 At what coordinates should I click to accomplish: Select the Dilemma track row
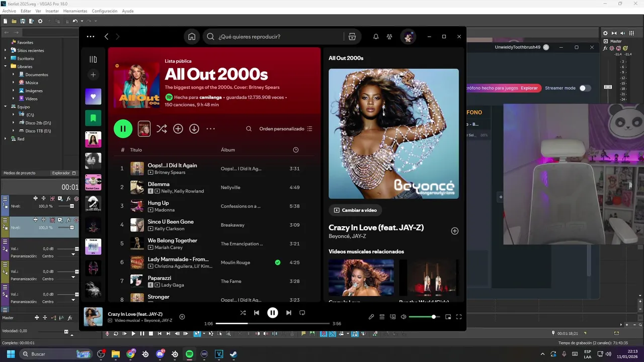(x=214, y=187)
